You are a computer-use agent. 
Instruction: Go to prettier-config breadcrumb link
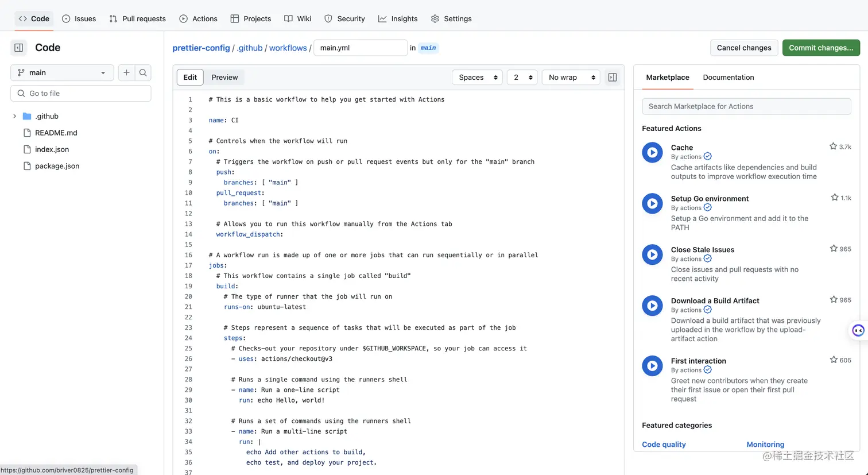(201, 48)
